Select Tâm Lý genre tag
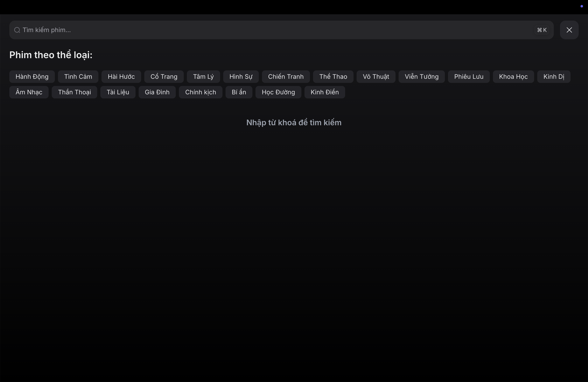The height and width of the screenshot is (382, 588). click(x=203, y=77)
